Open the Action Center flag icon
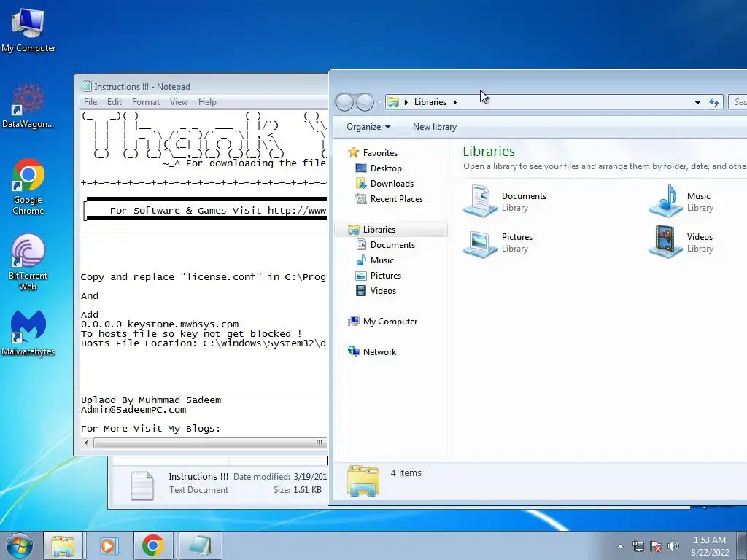Screen dimensions: 747x560 [x=656, y=546]
